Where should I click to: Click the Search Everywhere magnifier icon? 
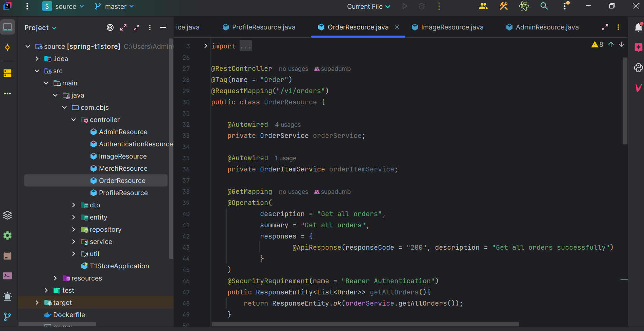[x=544, y=6]
